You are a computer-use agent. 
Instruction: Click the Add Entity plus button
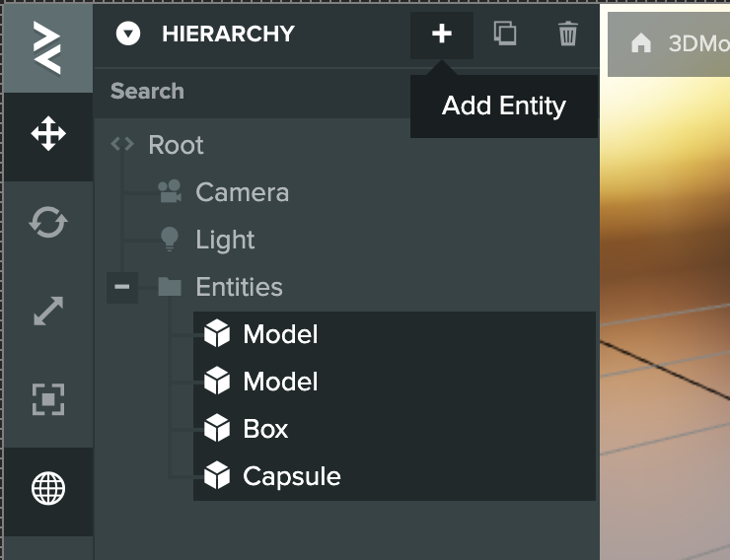point(442,35)
